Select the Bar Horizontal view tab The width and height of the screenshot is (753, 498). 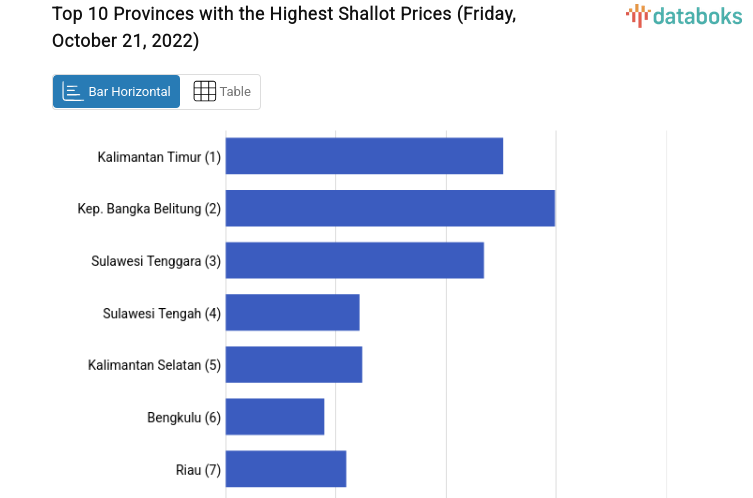click(117, 91)
